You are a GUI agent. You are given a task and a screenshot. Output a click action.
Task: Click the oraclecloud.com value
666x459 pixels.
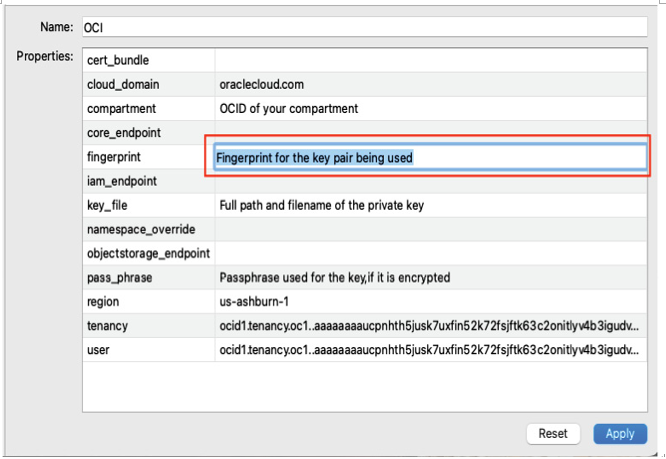[262, 84]
